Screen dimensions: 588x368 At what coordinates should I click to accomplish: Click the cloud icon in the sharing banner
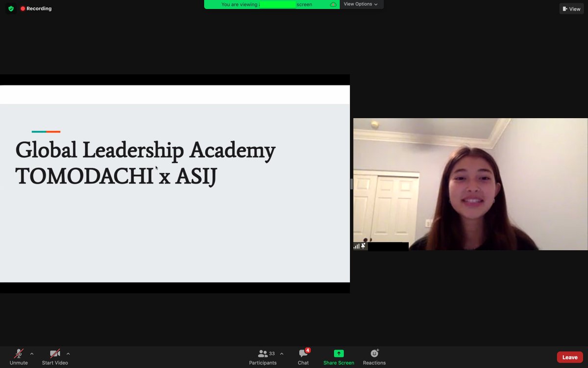333,4
